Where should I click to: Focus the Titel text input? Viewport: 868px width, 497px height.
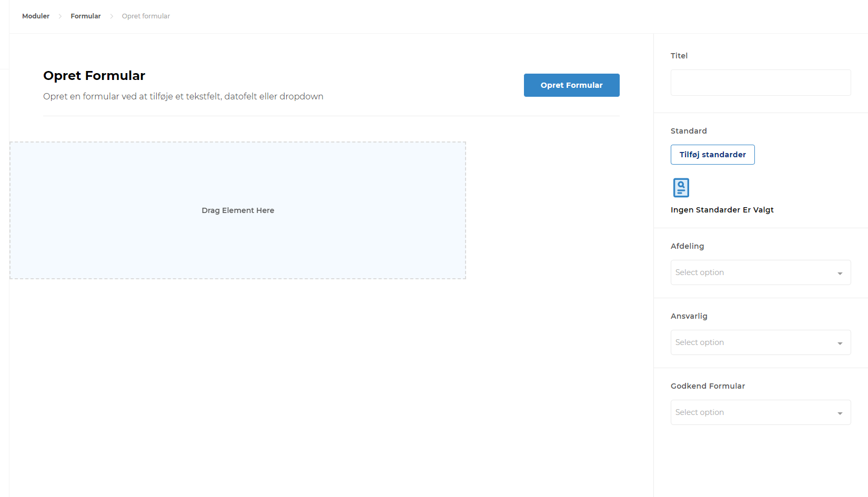760,83
